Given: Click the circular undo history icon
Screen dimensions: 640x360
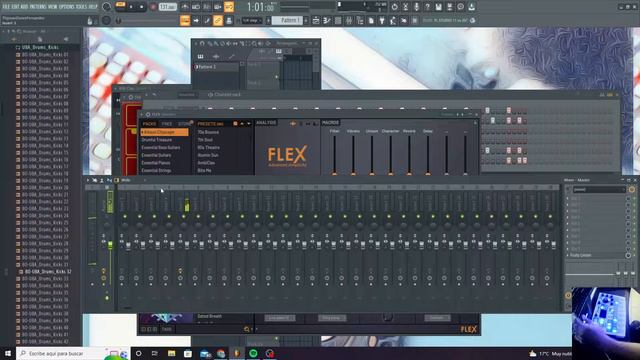Looking at the screenshot, I should 394,7.
